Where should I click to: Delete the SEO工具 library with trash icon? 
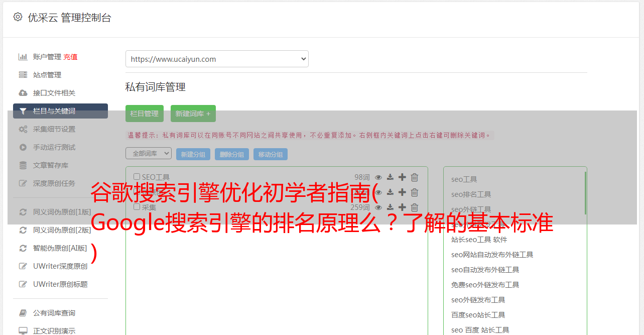coord(415,177)
